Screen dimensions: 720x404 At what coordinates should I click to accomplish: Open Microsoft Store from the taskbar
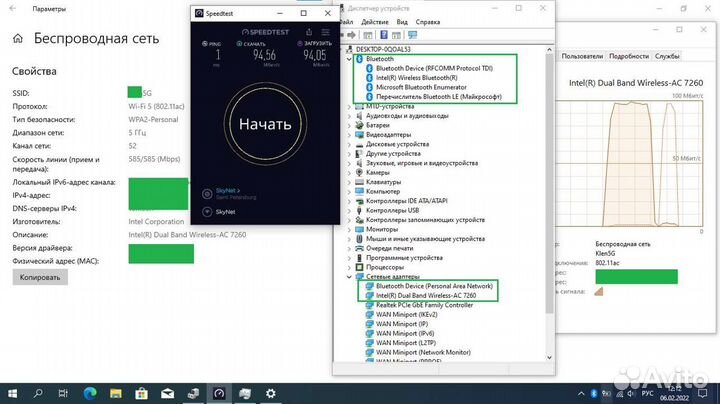click(x=141, y=393)
